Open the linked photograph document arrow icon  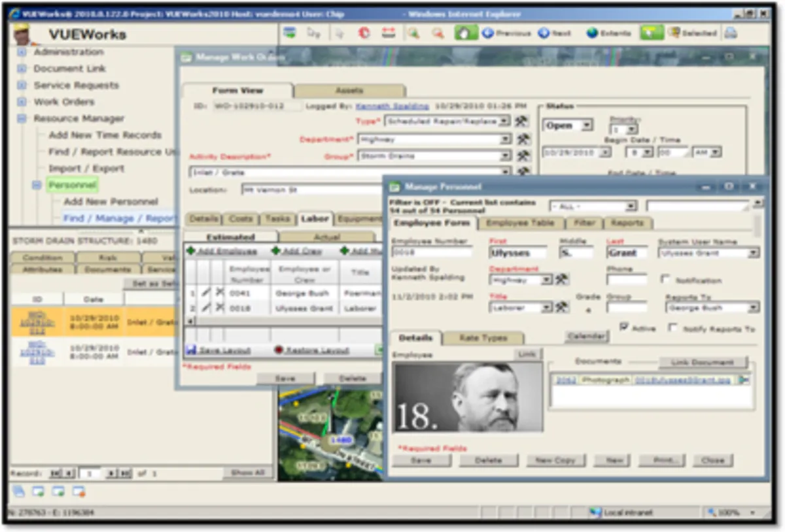tap(744, 380)
